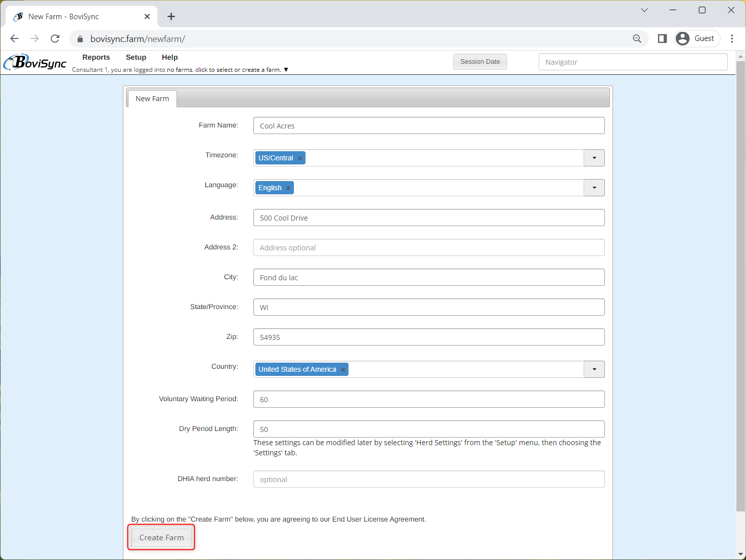This screenshot has width=746, height=560.
Task: Click the DHIA herd number field
Action: coord(428,479)
